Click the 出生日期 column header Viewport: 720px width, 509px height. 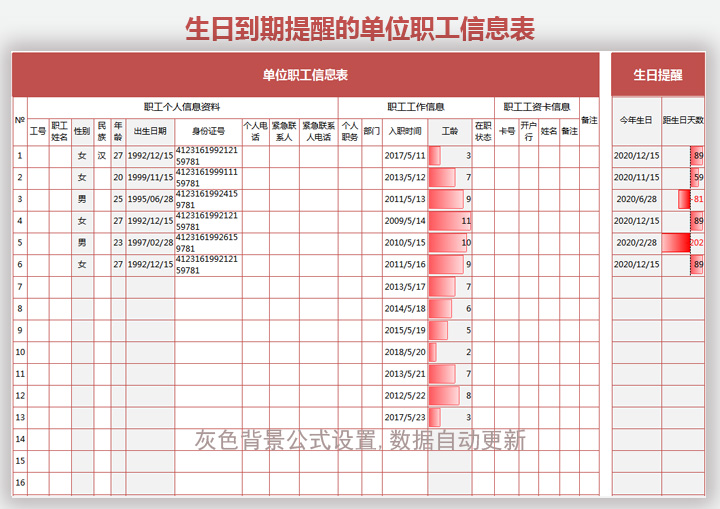click(150, 131)
